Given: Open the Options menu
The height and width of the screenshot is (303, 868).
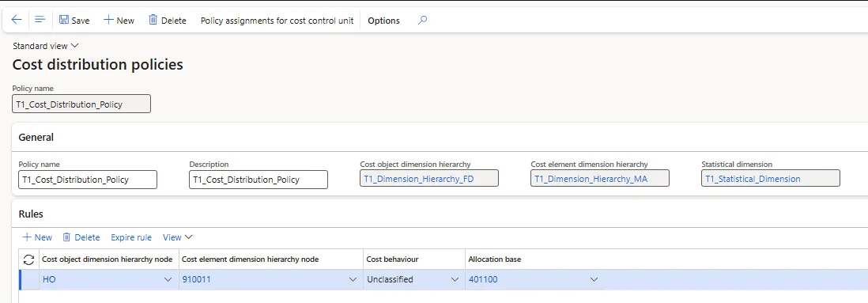Looking at the screenshot, I should coord(383,21).
